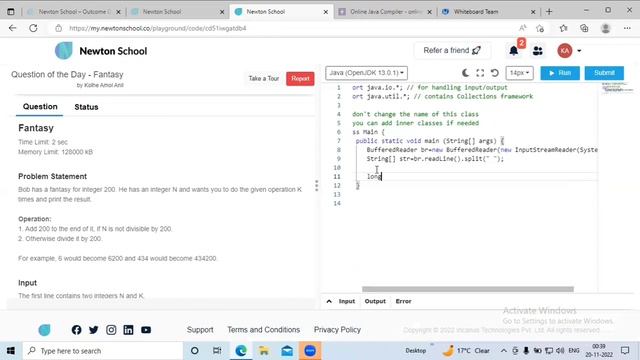This screenshot has height=360, width=640.
Task: Open the KA profile avatar
Action: coord(565,51)
